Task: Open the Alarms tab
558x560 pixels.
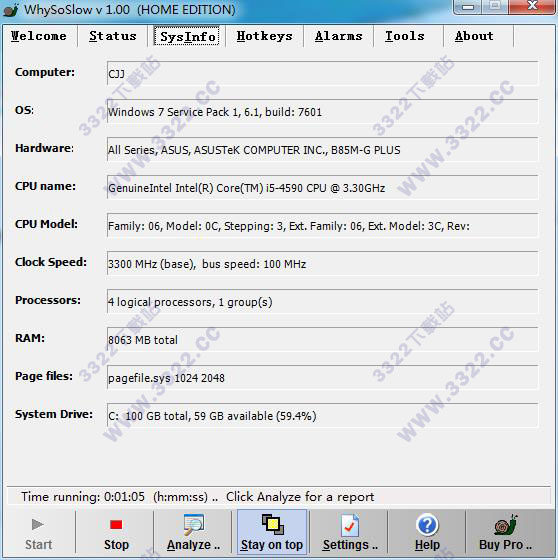Action: pos(339,36)
